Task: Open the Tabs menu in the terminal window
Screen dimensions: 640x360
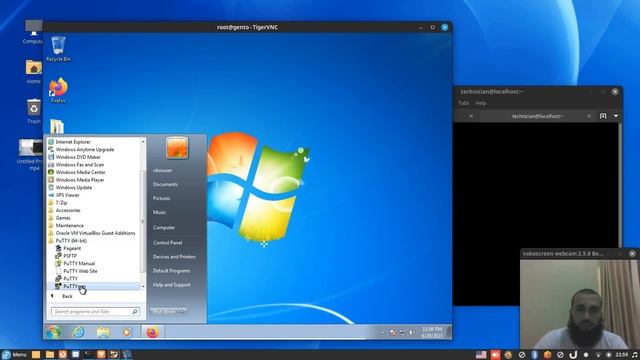Action: coord(463,103)
